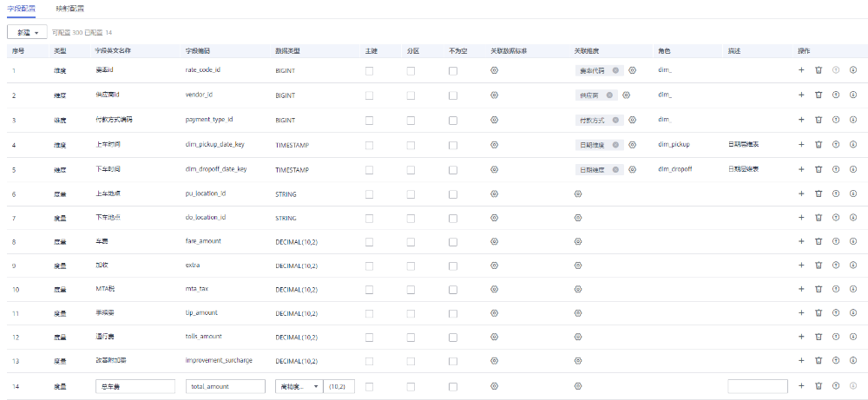
Task: Move the tolls_amount row down
Action: (853, 337)
